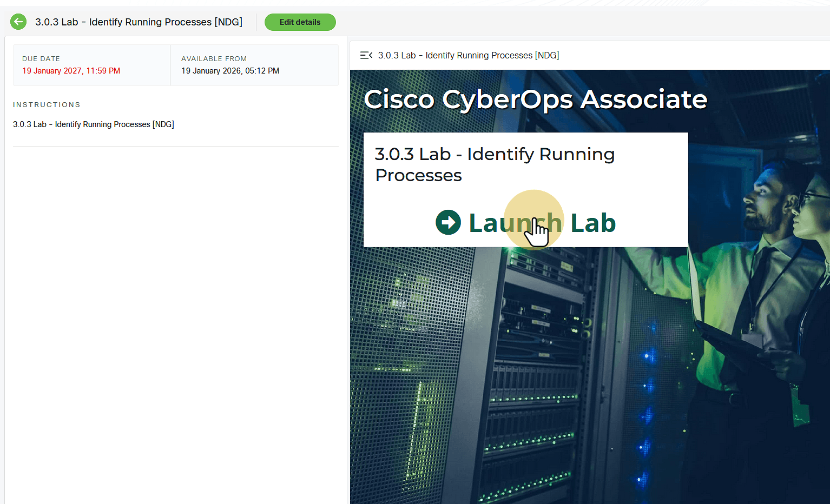
Task: Click the Edit details button
Action: [x=300, y=22]
